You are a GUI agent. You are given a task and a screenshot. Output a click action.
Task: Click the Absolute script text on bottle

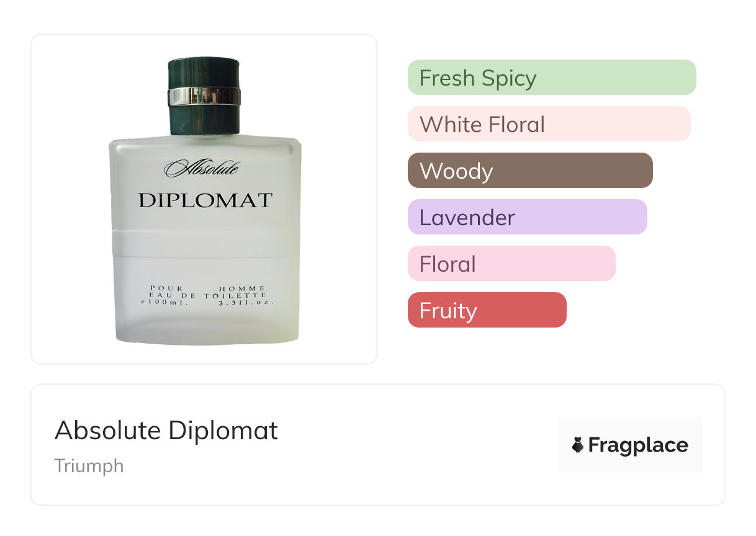(x=202, y=167)
